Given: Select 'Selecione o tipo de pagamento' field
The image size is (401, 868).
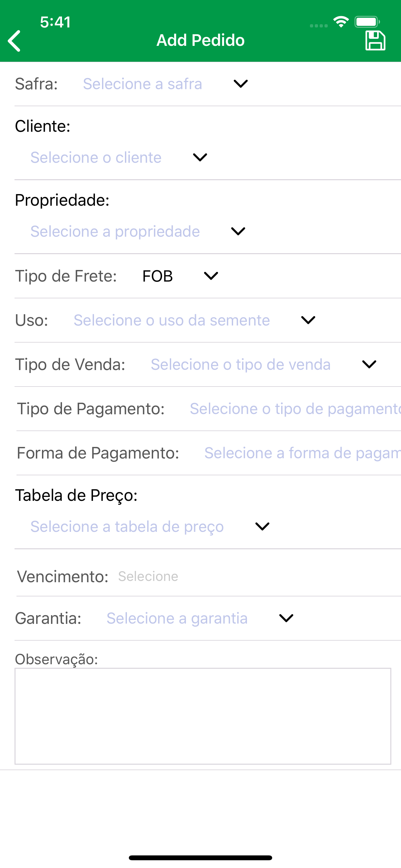Looking at the screenshot, I should point(295,409).
